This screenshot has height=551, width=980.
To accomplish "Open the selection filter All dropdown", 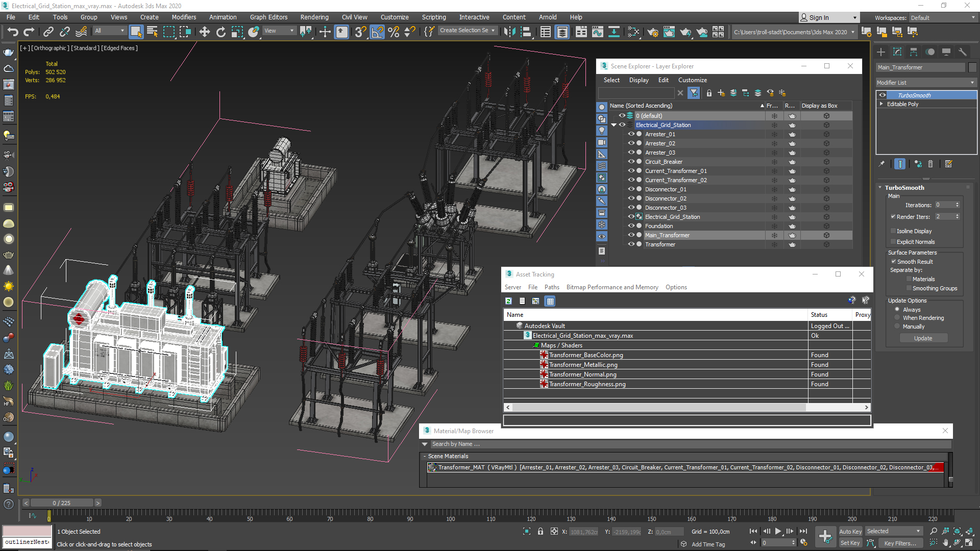I will pos(109,31).
